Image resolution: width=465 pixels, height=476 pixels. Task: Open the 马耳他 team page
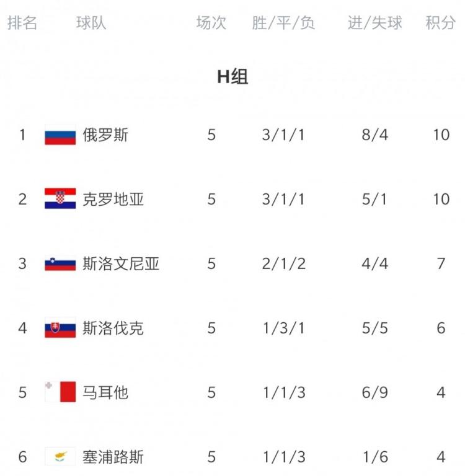coord(105,392)
